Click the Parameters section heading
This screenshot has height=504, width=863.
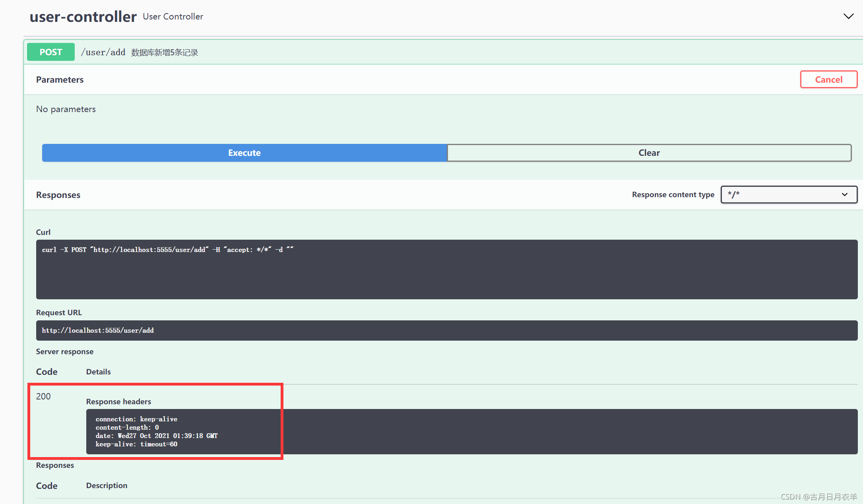click(60, 79)
